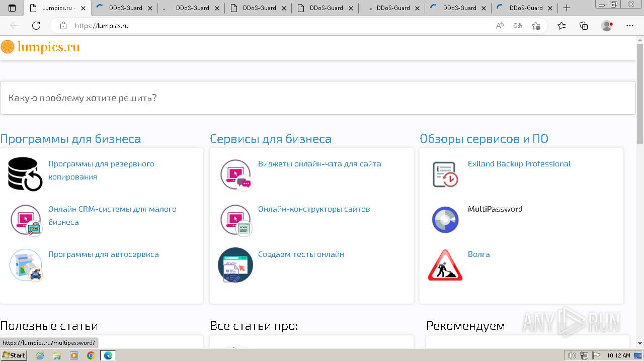Open the translate page icon
The height and width of the screenshot is (362, 644).
point(518,26)
